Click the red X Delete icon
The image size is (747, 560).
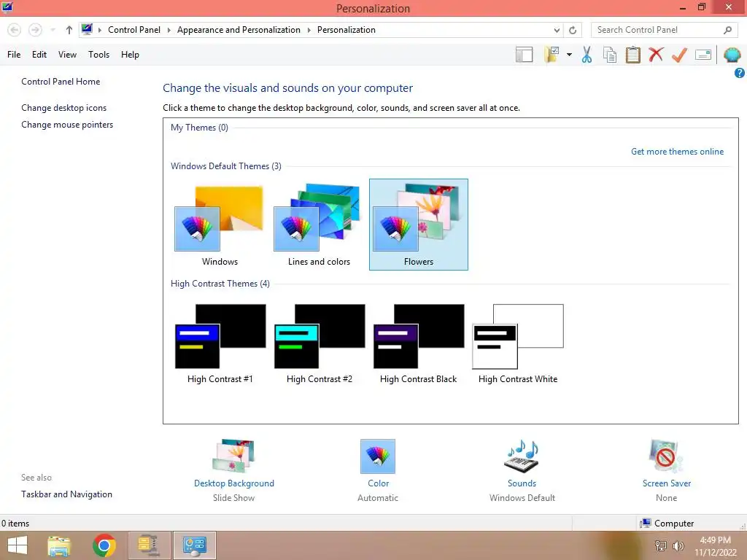pos(656,55)
